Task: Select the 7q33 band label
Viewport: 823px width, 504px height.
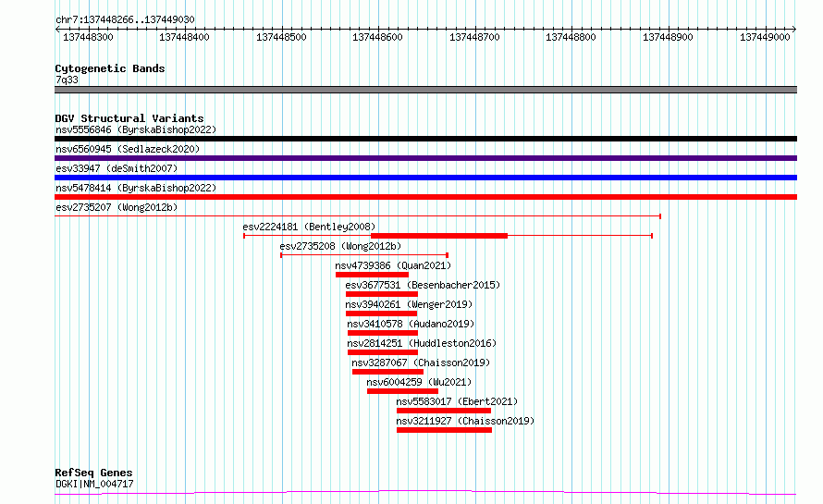Action: coord(67,80)
